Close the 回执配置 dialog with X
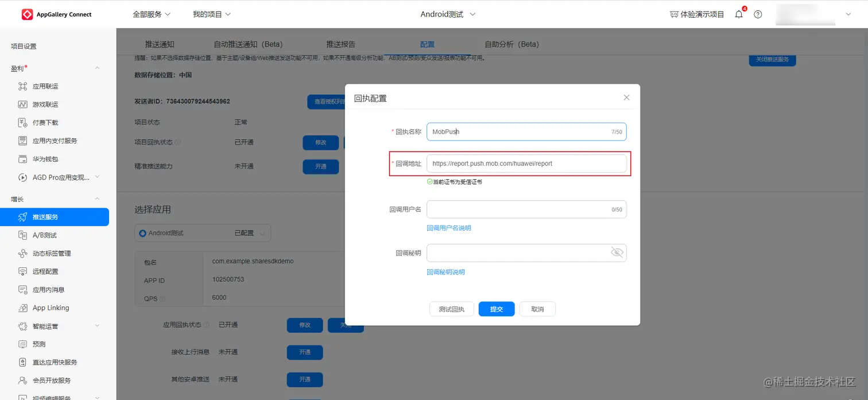 (x=626, y=98)
